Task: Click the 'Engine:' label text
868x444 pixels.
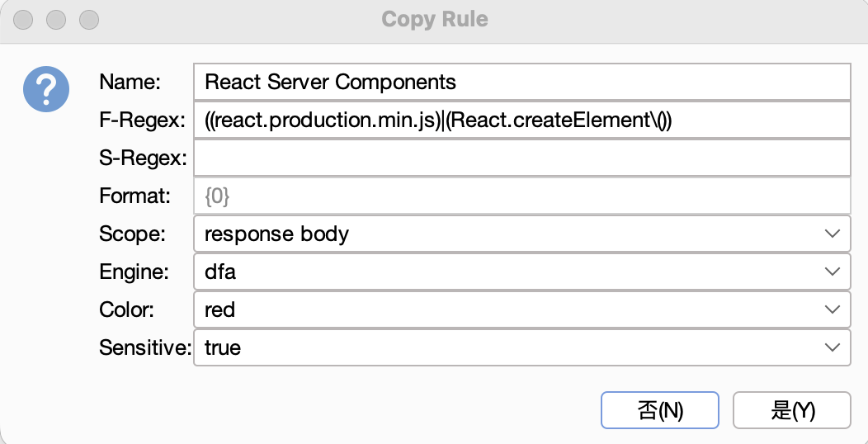Action: click(135, 272)
